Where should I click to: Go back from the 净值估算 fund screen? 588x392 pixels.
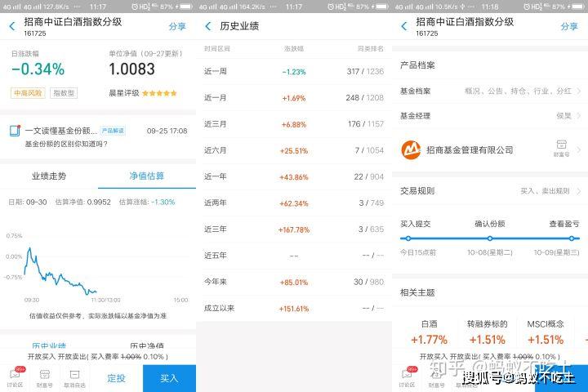click(12, 26)
